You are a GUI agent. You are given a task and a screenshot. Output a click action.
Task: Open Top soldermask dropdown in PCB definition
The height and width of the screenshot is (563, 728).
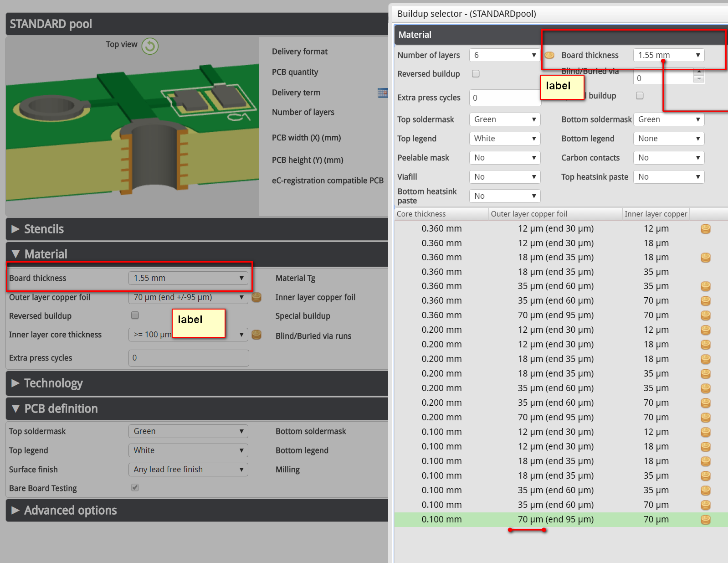pyautogui.click(x=188, y=431)
